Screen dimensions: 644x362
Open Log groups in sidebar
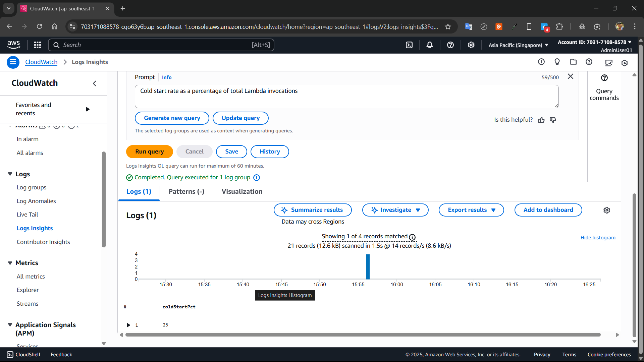click(x=32, y=187)
